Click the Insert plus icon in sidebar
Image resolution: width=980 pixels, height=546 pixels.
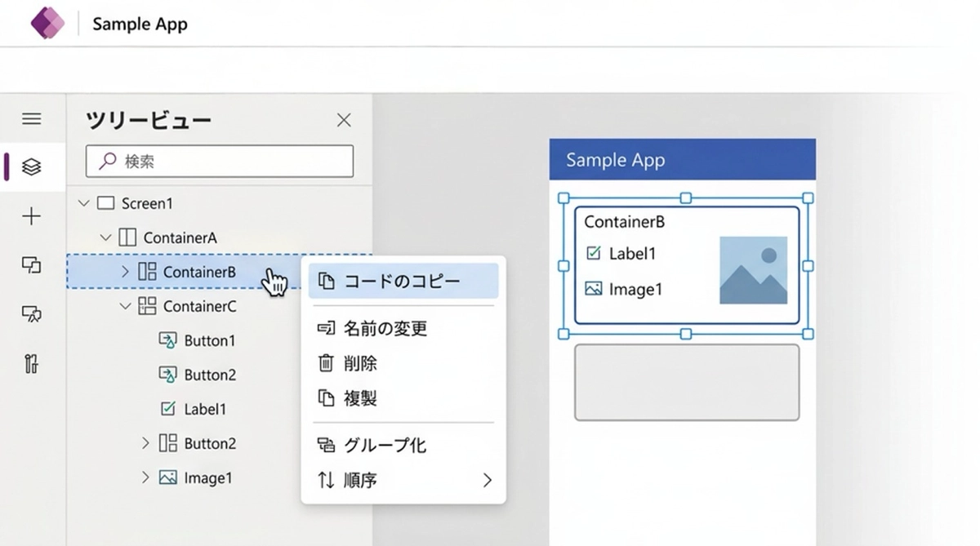(x=32, y=216)
